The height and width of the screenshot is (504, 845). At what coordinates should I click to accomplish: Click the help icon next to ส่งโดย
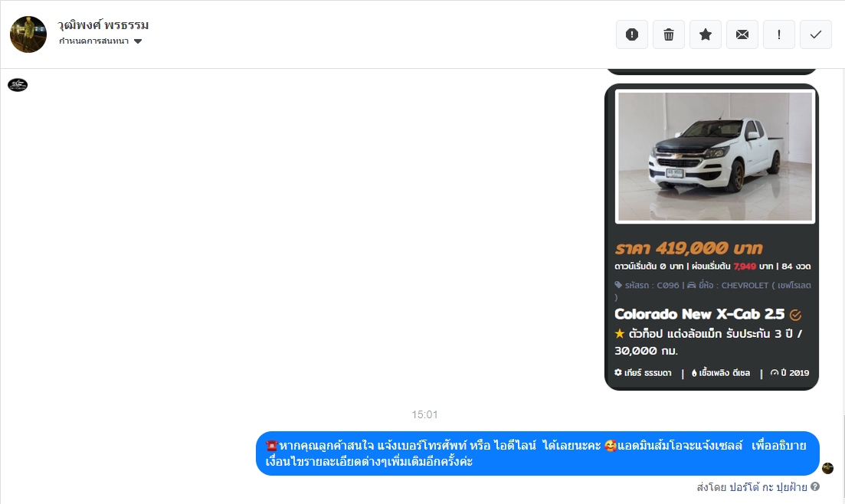[x=815, y=486]
